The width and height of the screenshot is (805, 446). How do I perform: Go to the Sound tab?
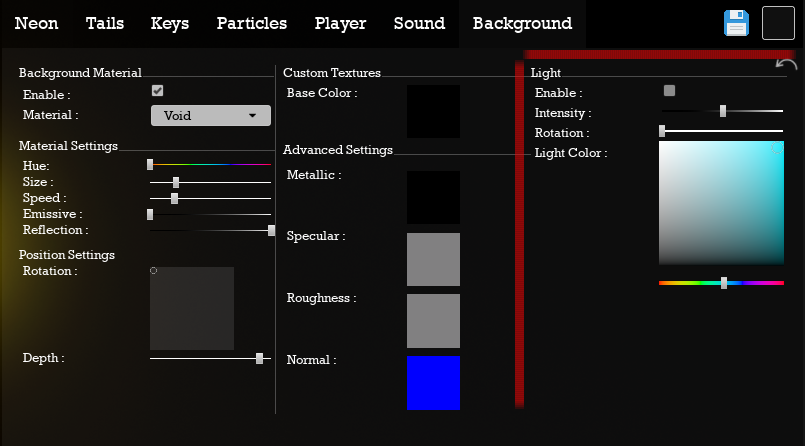(x=419, y=24)
